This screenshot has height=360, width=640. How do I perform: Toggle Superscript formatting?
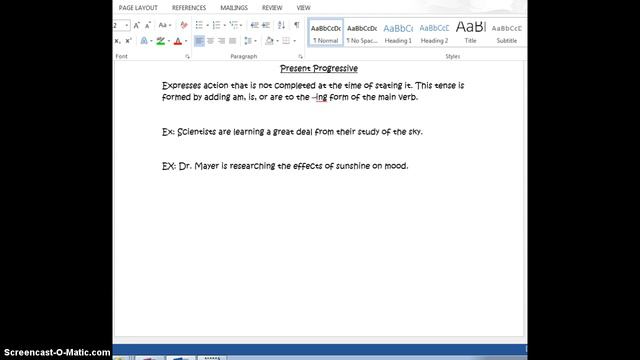coord(128,41)
